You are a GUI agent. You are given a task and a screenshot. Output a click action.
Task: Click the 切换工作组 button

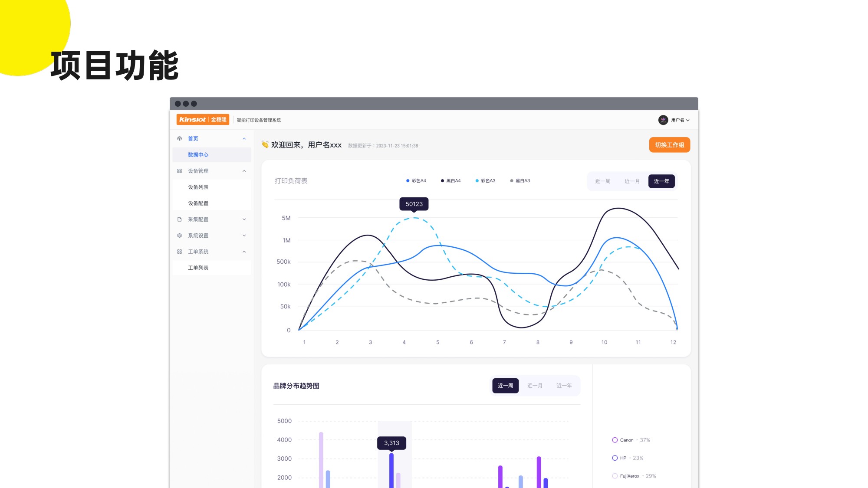669,145
